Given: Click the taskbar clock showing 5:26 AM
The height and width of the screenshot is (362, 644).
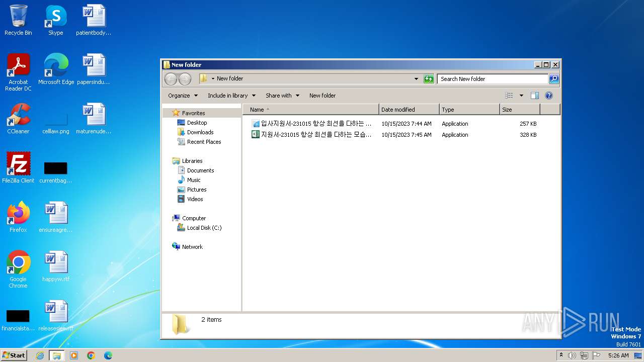Looking at the screenshot, I should click(618, 355).
